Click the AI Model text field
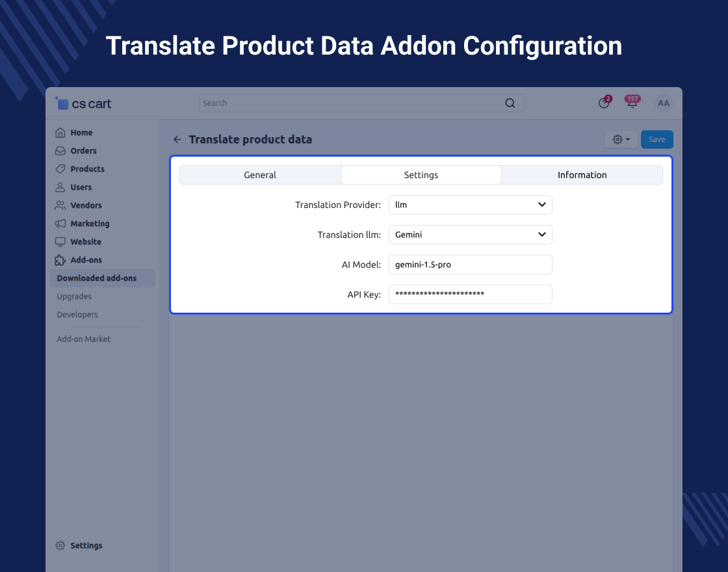 click(x=470, y=265)
